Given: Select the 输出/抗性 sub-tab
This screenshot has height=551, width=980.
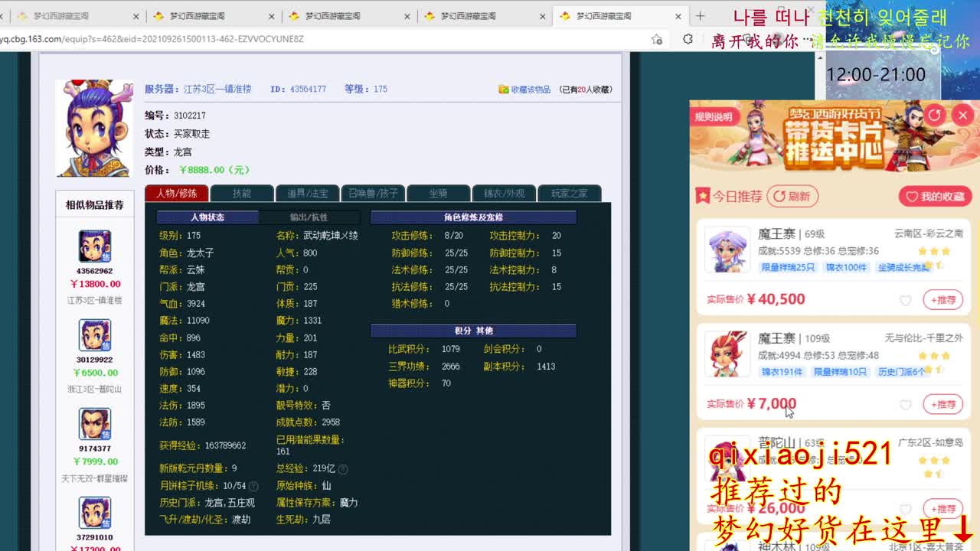Looking at the screenshot, I should [x=309, y=217].
